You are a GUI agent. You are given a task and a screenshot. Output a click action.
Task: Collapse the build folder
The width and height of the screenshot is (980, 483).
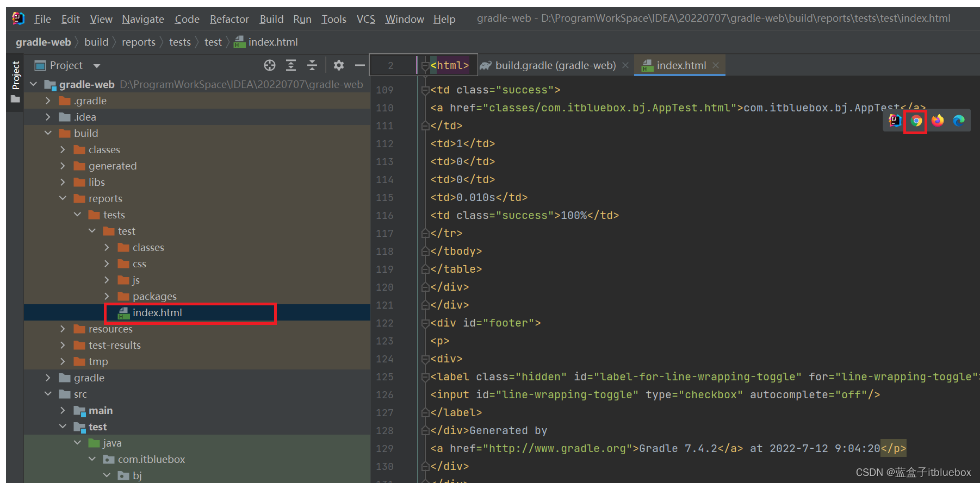click(48, 133)
